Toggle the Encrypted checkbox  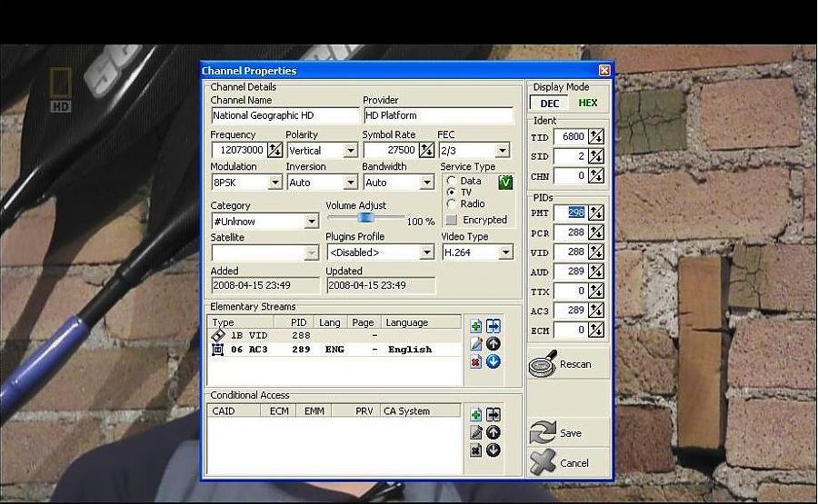452,220
